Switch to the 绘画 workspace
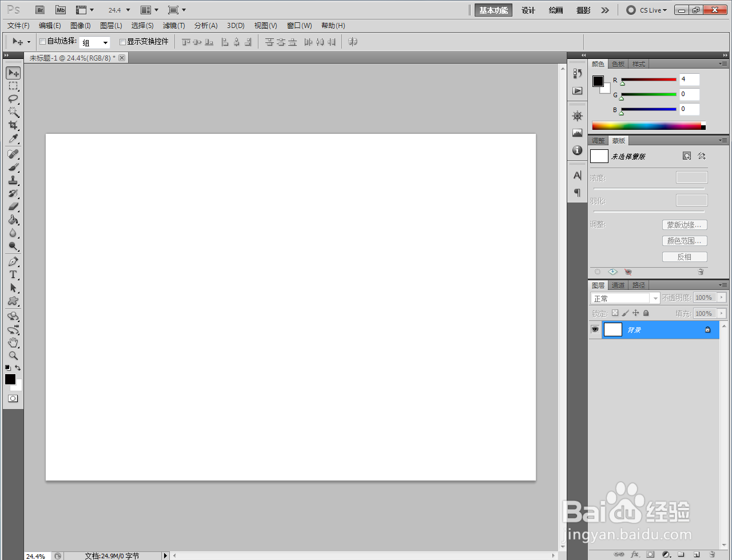 pos(556,10)
